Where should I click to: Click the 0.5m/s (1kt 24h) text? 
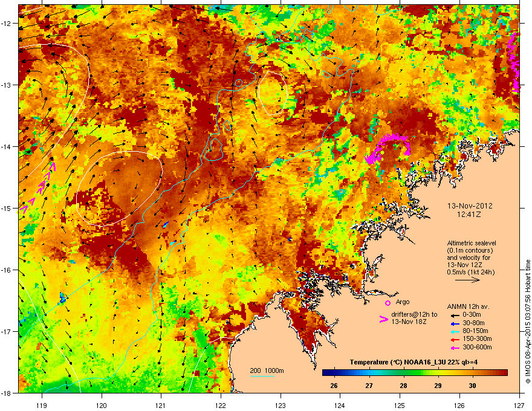pos(471,272)
